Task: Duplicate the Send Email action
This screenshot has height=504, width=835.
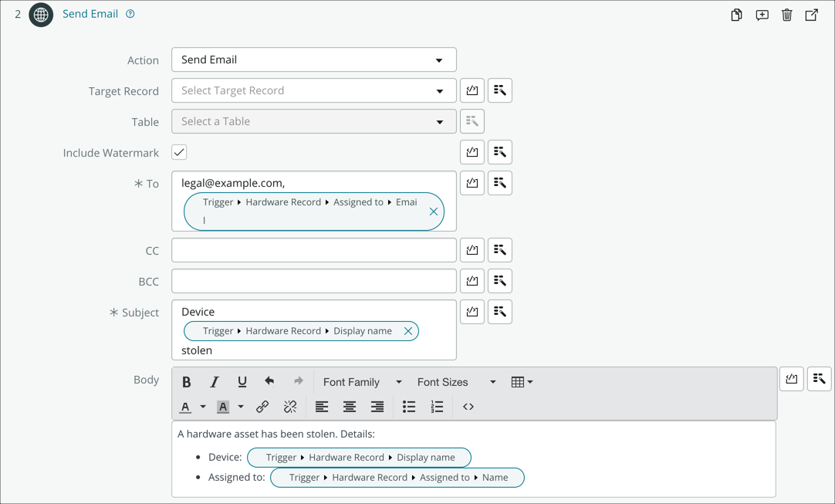Action: pos(735,14)
